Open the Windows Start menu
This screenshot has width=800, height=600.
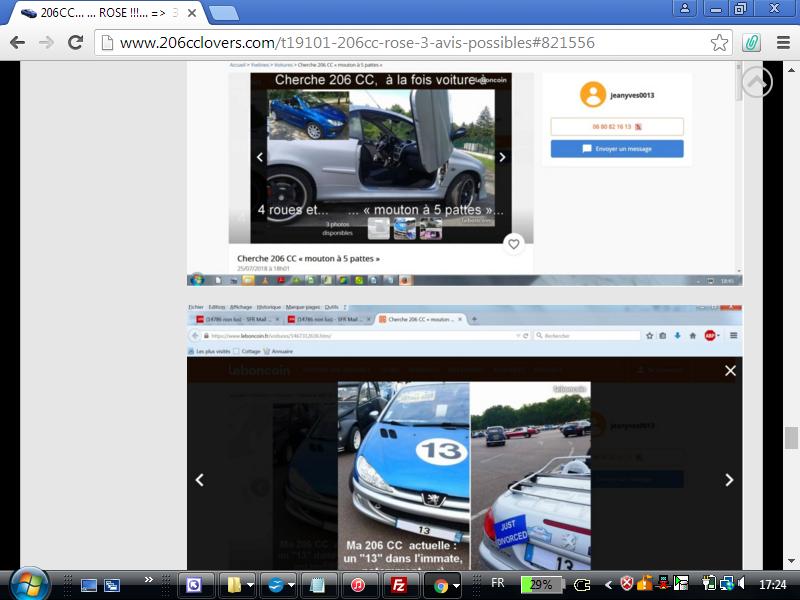pos(29,585)
